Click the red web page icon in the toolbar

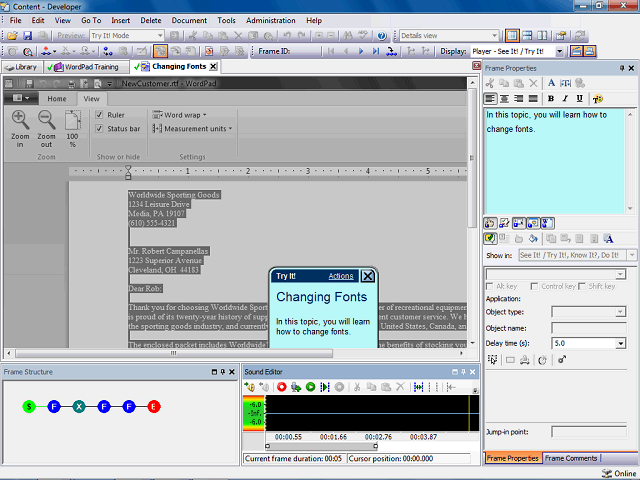(x=209, y=51)
